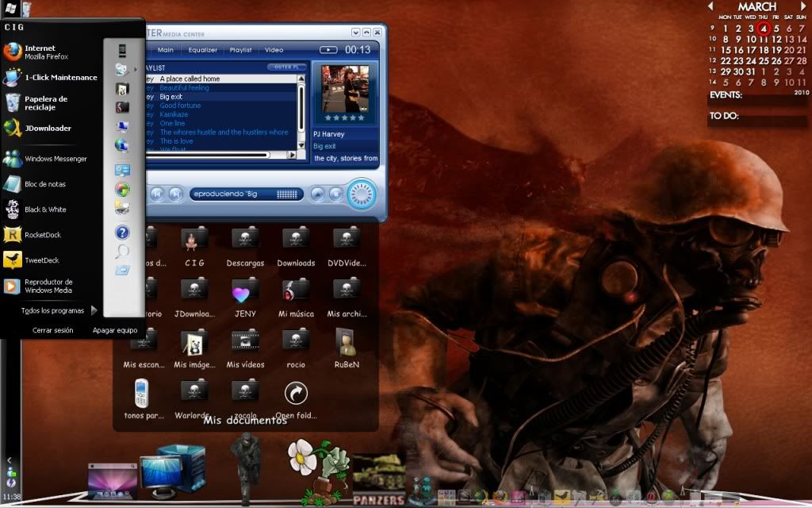Open control panel icon in start menu
Image resolution: width=812 pixels, height=508 pixels.
[122, 170]
